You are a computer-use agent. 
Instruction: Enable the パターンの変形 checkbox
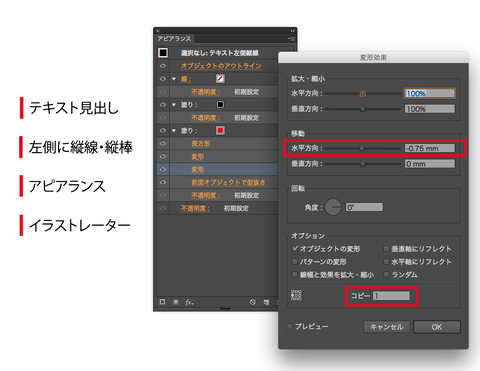[295, 261]
